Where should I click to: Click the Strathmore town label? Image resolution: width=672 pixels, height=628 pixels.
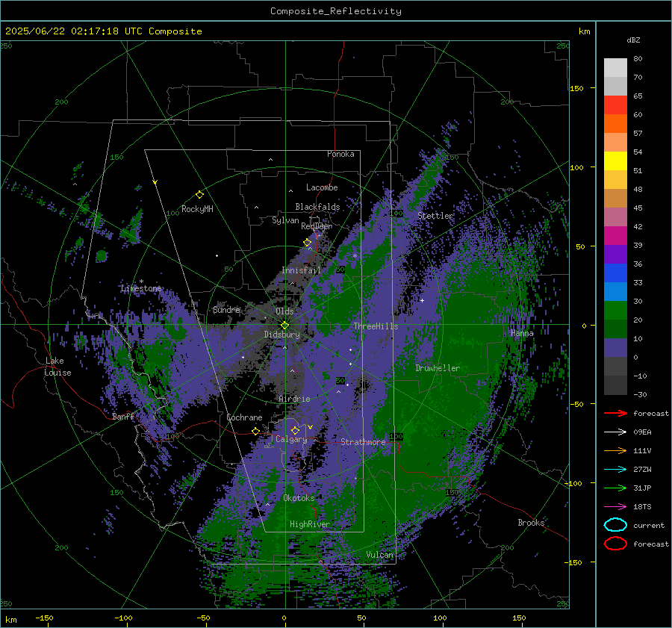[x=363, y=442]
